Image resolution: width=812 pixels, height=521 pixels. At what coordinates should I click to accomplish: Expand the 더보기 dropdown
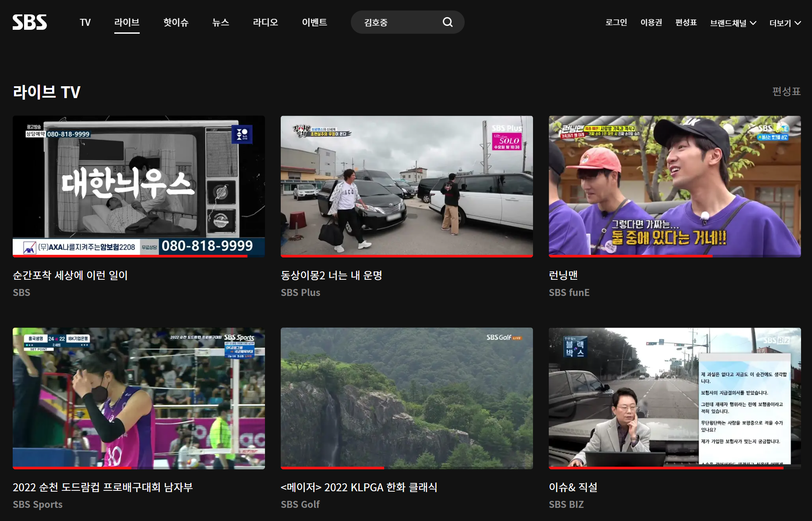point(784,22)
